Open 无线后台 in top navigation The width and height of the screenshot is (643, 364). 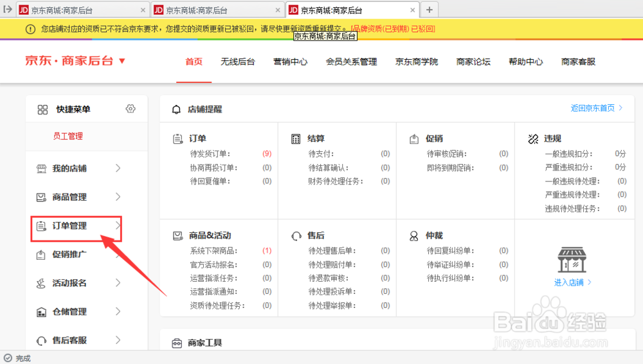(x=238, y=62)
